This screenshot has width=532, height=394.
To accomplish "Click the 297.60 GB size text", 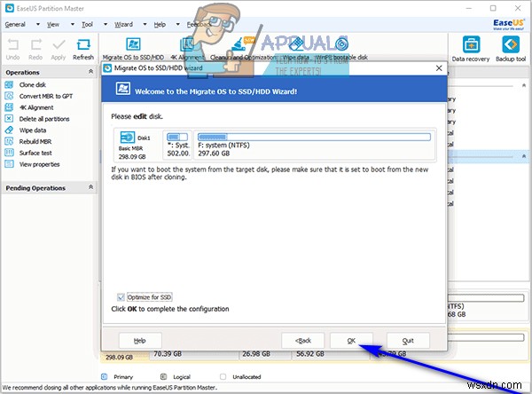I will pos(214,154).
